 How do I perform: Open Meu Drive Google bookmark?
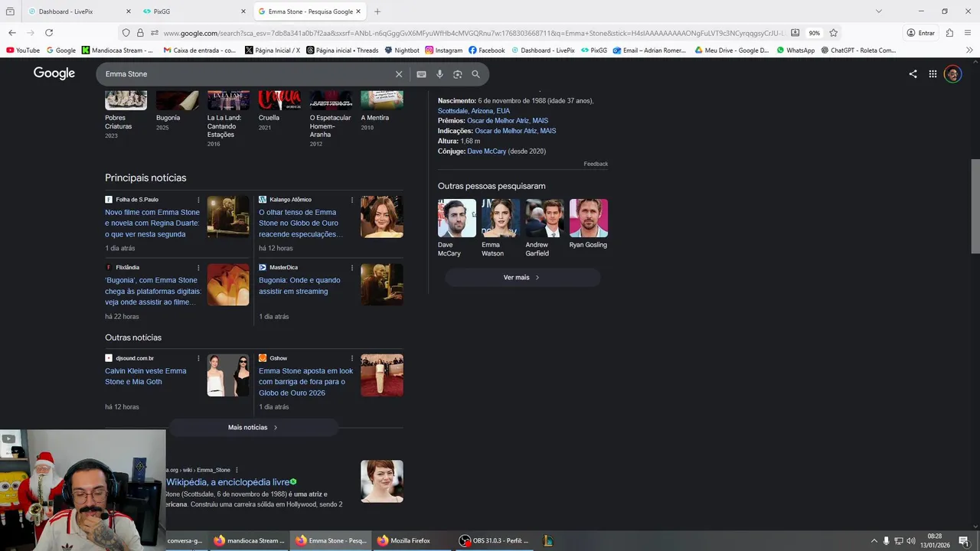[732, 51]
